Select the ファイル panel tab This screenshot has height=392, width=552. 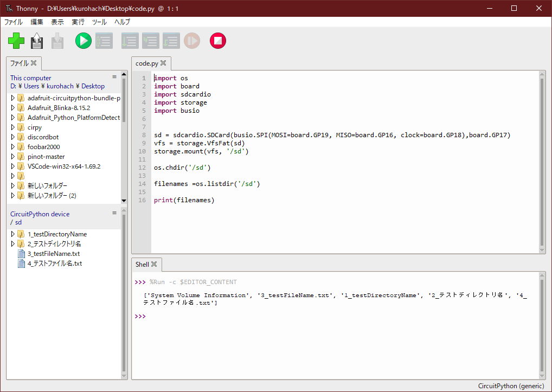pyautogui.click(x=19, y=63)
